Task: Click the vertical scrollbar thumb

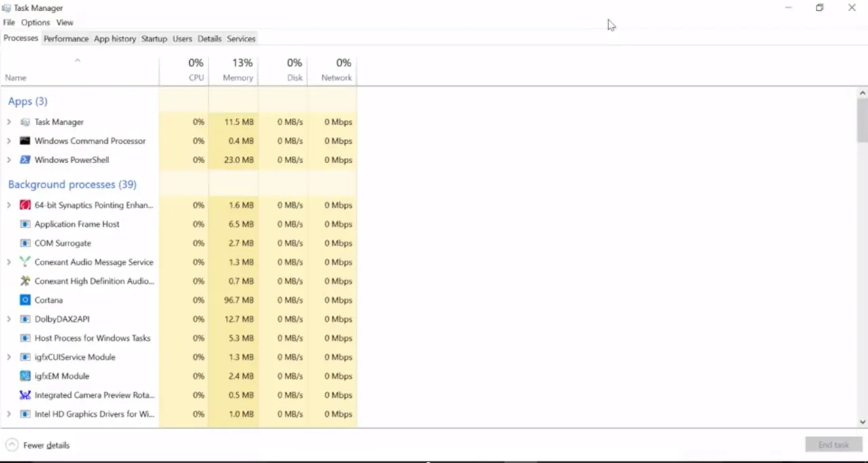Action: (863, 120)
